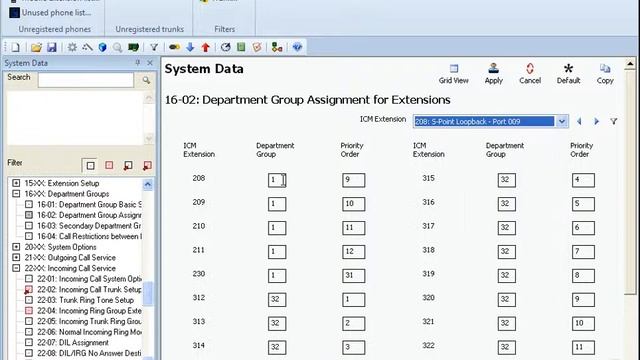Image resolution: width=640 pixels, height=360 pixels.
Task: Click the New file toolbar icon
Action: 16,47
